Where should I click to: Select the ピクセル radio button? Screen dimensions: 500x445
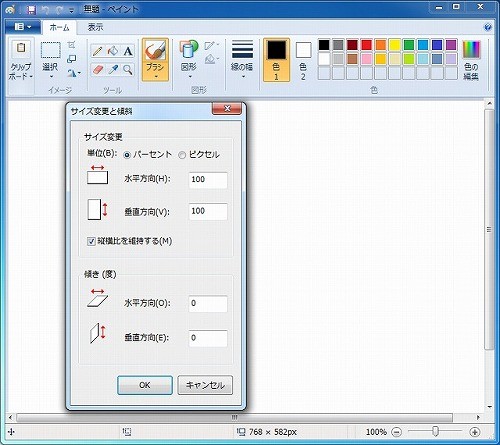182,155
